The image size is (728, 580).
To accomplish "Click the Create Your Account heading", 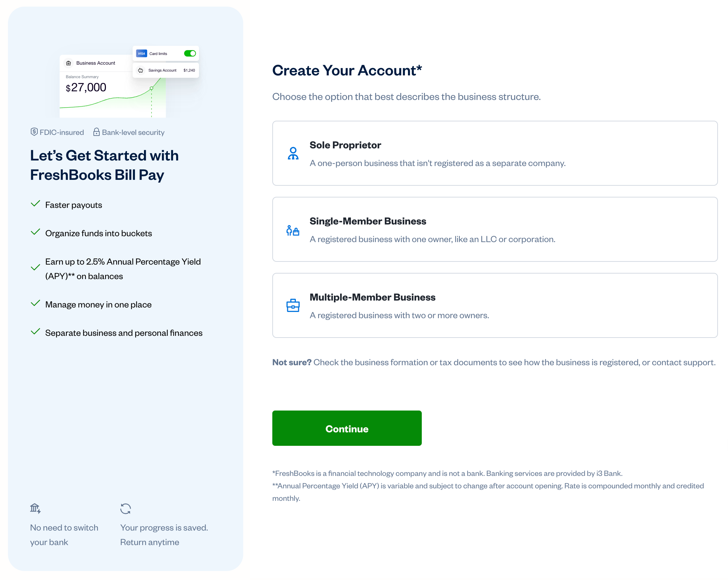I will (x=347, y=70).
